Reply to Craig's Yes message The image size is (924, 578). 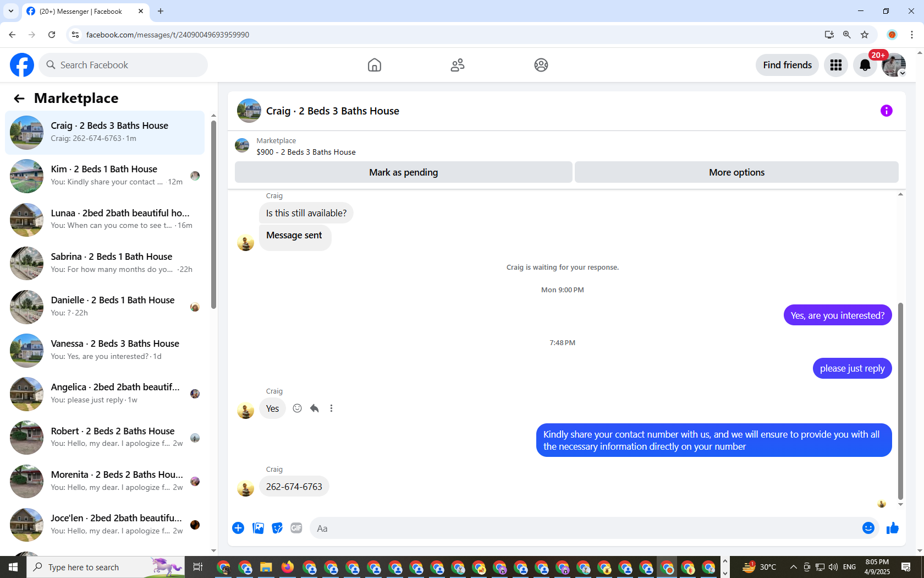tap(315, 408)
